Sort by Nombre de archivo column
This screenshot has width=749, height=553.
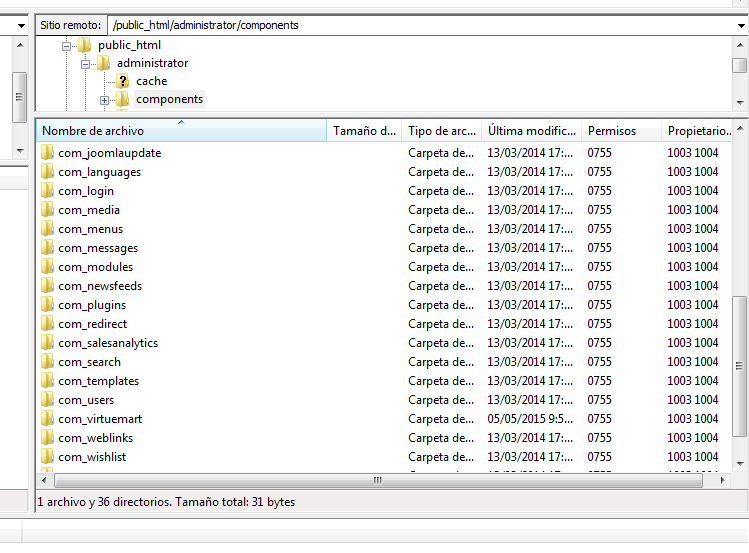point(181,130)
